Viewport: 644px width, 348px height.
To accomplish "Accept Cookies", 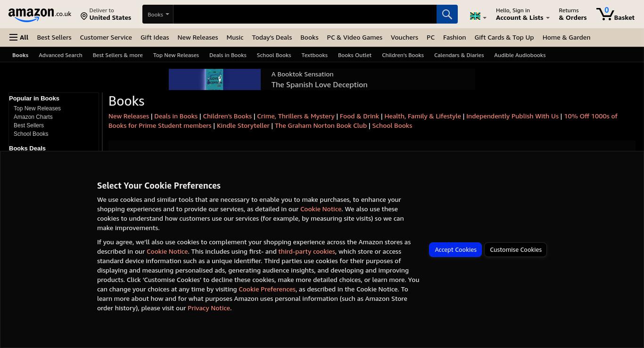I will pyautogui.click(x=455, y=249).
